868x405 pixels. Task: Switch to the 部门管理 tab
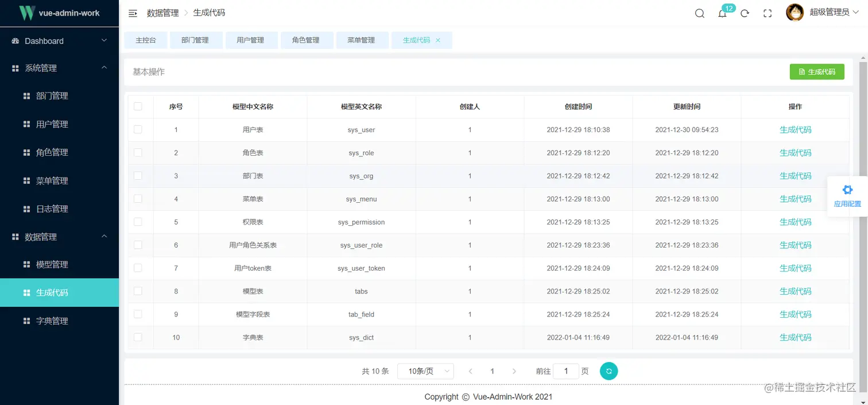tap(195, 40)
